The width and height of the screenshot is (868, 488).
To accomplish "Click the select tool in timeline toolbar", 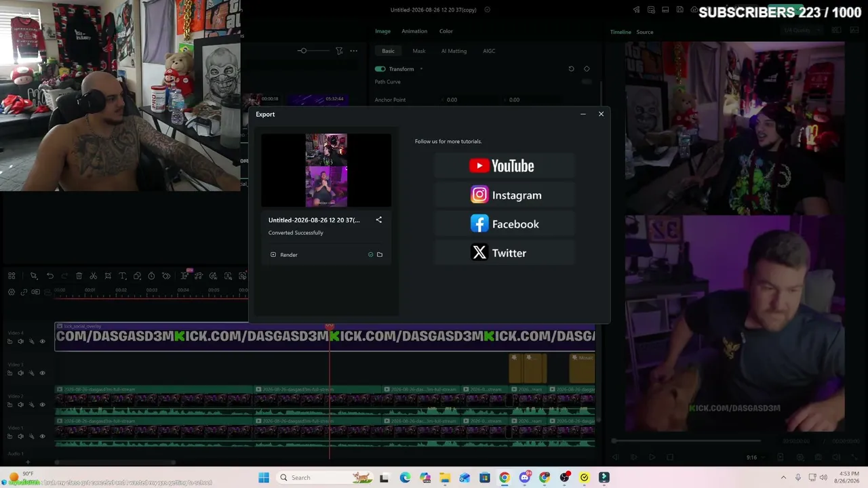I will (33, 276).
